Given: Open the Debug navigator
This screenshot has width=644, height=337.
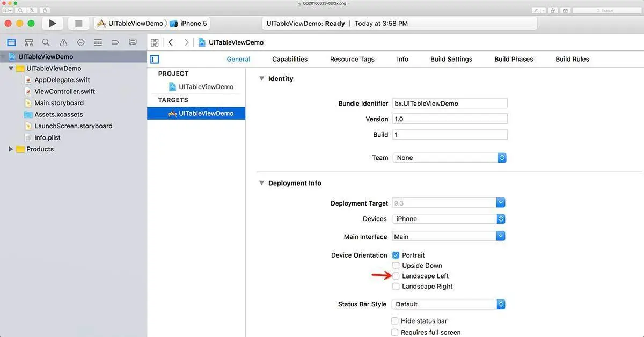Looking at the screenshot, I should pyautogui.click(x=98, y=42).
